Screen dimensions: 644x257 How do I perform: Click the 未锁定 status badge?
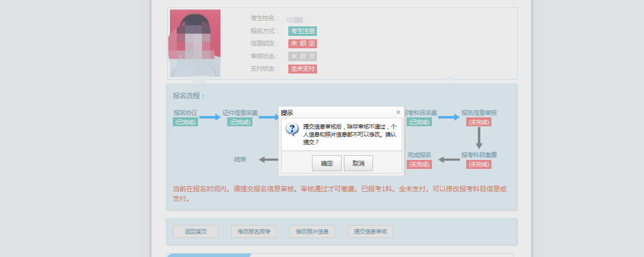(302, 44)
